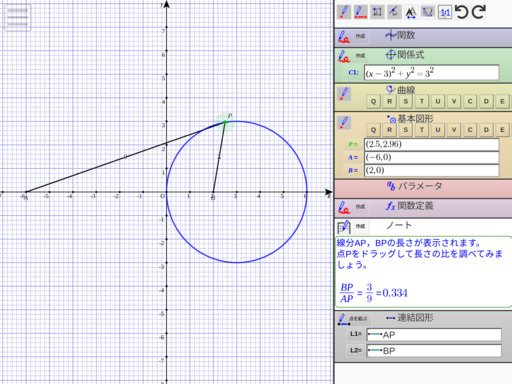Viewport: 512px width, 384px height.
Task: Toggle the graph view mode icon
Action: click(428, 12)
